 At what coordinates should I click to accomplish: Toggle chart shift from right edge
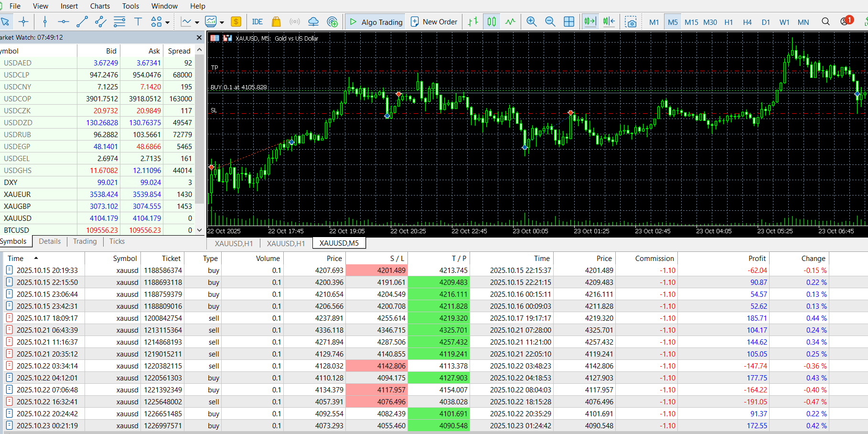[609, 22]
